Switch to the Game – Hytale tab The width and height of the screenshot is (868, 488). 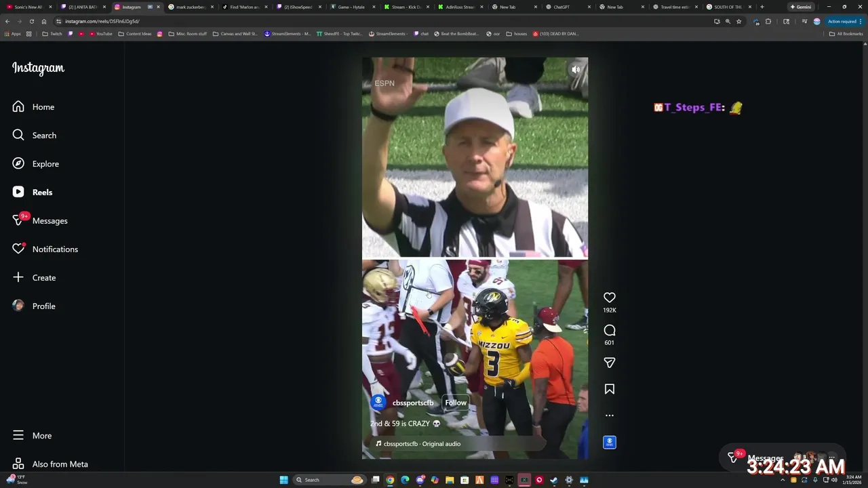(x=351, y=7)
